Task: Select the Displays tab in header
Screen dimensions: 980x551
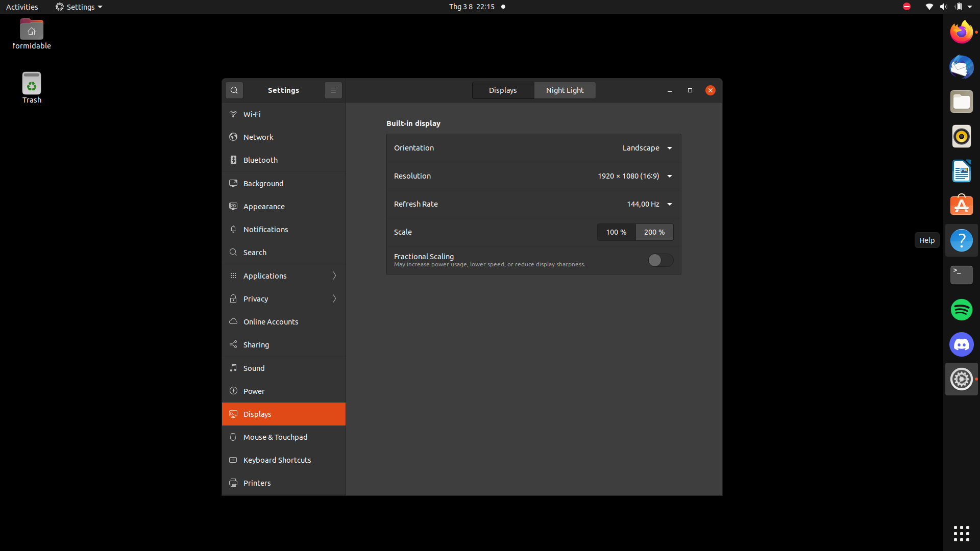Action: [503, 90]
